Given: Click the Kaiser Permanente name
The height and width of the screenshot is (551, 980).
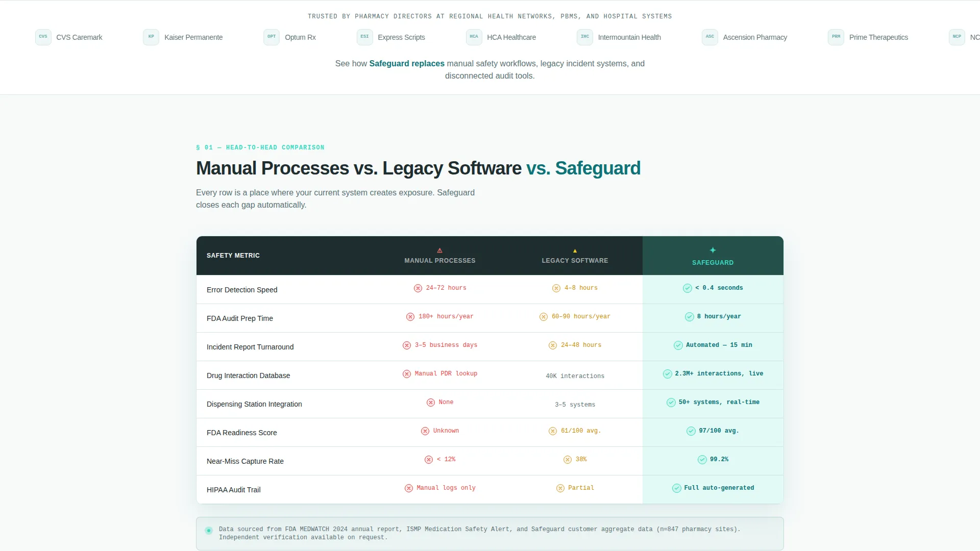Looking at the screenshot, I should pos(193,37).
